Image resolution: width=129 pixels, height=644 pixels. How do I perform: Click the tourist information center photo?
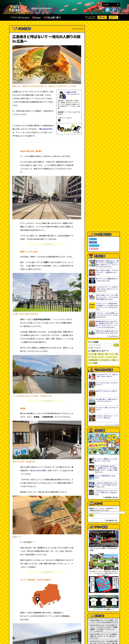[47, 440]
